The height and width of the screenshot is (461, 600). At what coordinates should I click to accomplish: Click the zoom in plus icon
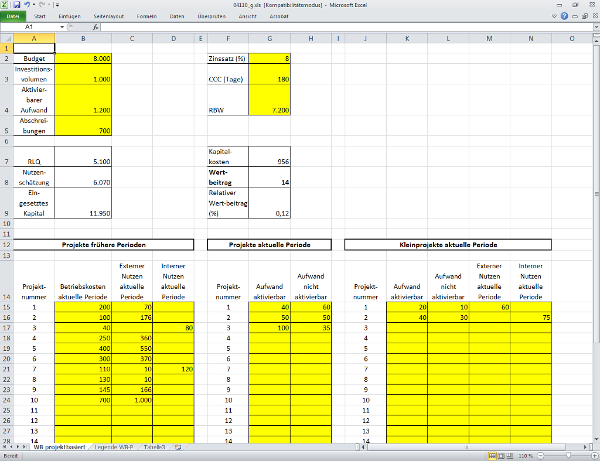[x=592, y=456]
